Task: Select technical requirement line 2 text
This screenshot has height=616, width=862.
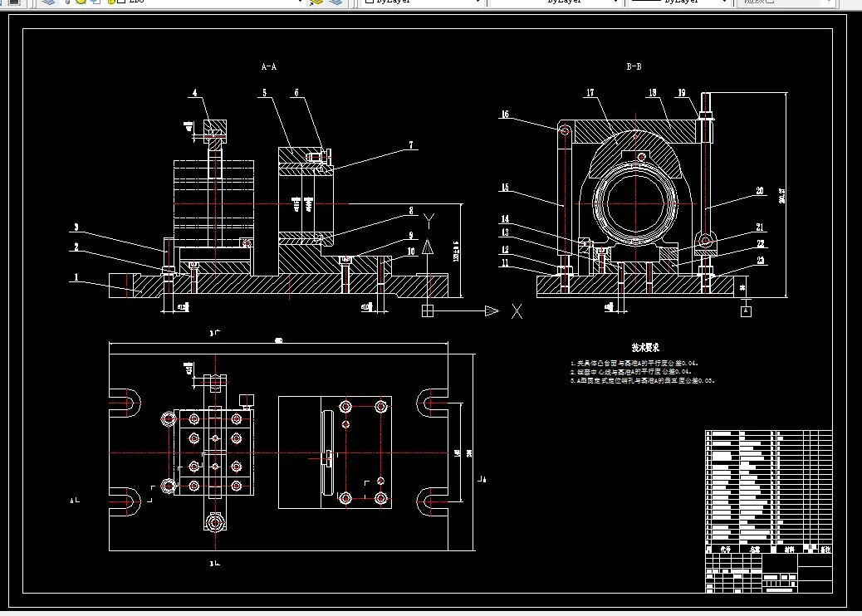Action: 631,372
